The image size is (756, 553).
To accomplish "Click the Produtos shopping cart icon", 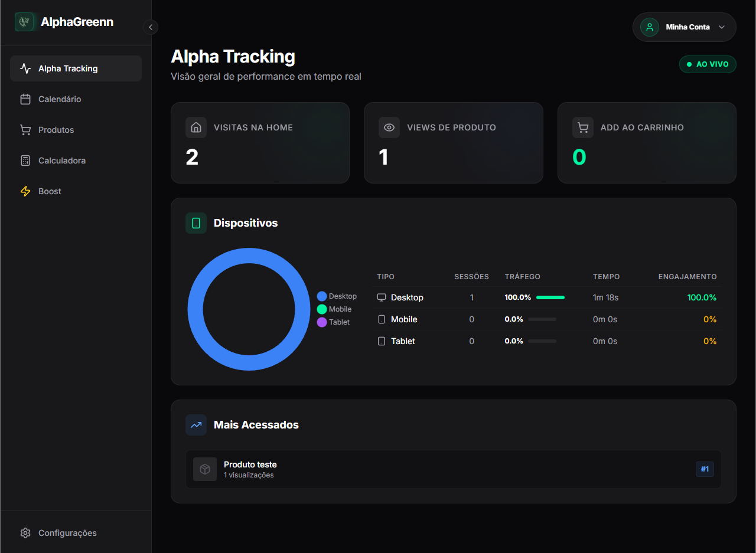I will click(x=25, y=129).
